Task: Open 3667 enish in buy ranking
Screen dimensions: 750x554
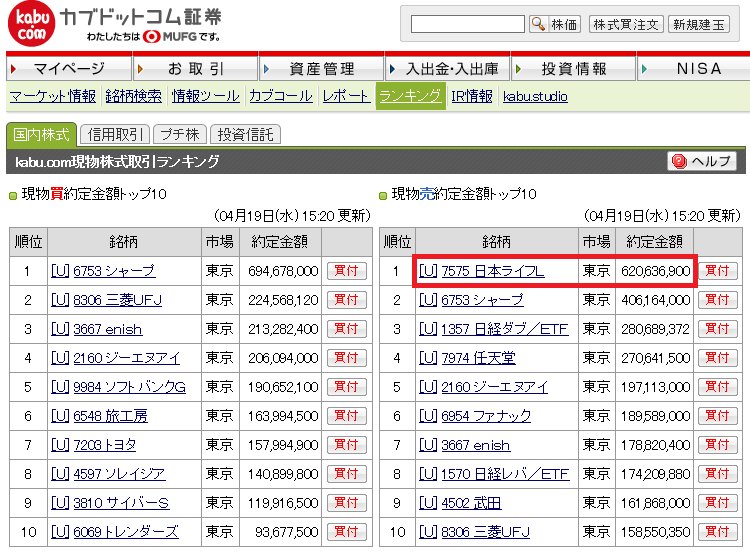Action: pyautogui.click(x=108, y=329)
